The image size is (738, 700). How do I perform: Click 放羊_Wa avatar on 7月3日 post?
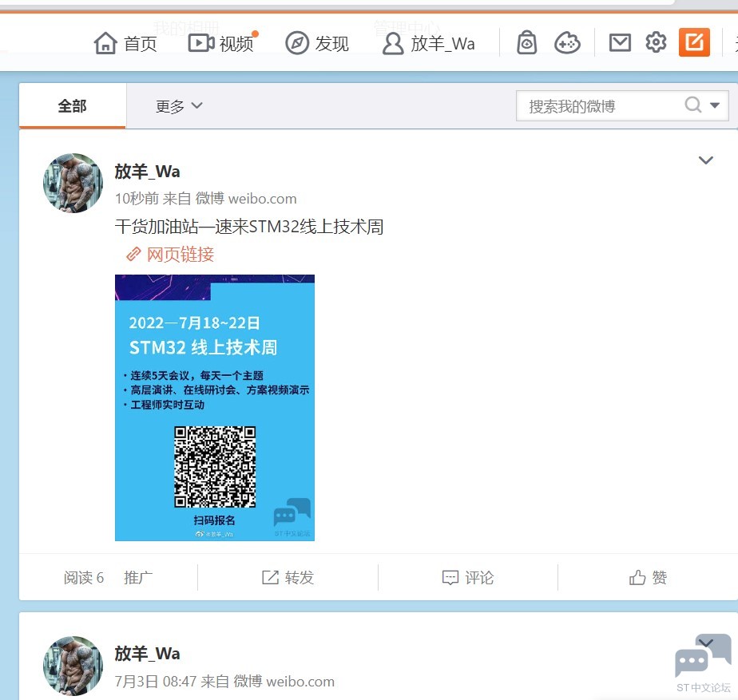tap(73, 666)
